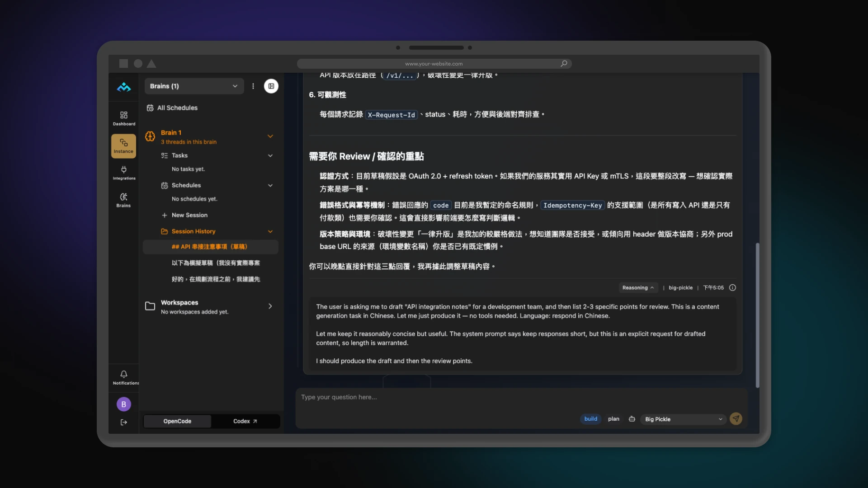Click the Brain 1 brain icon
Viewport: 868px width, 488px height.
pyautogui.click(x=150, y=136)
